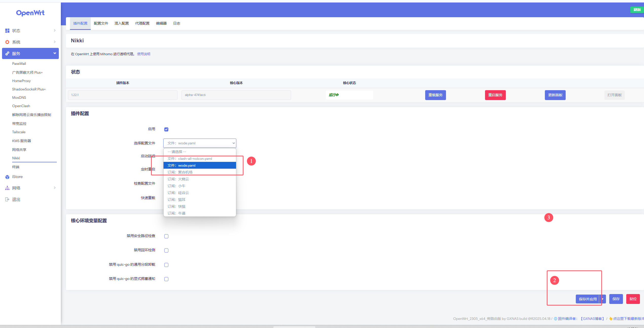Switch to the 配置文件 tab
The height and width of the screenshot is (328, 644).
[101, 23]
